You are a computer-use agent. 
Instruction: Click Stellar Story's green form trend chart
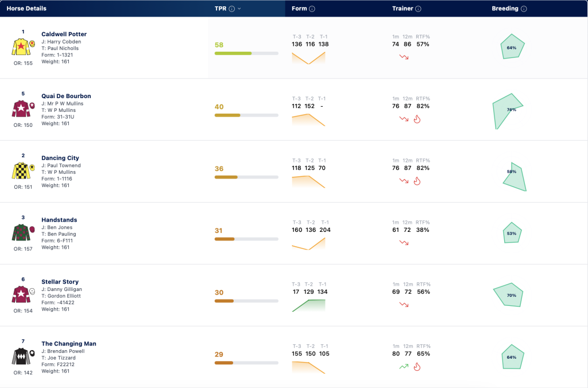[x=308, y=305]
